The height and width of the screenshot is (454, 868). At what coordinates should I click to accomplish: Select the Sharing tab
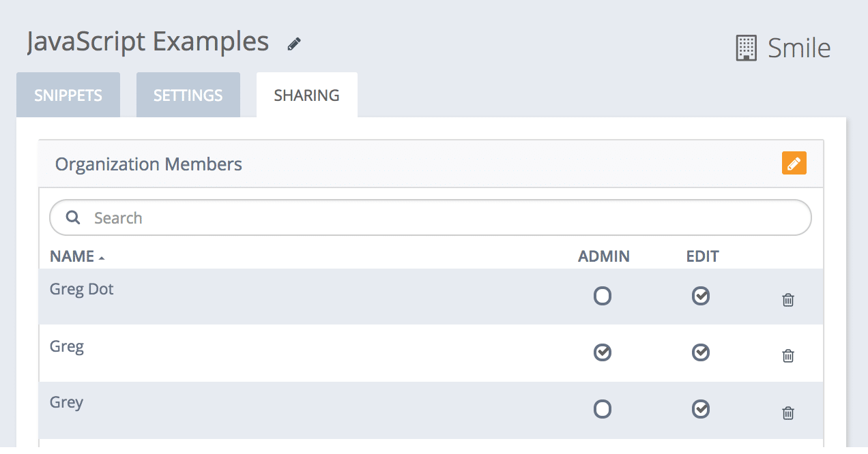[307, 95]
